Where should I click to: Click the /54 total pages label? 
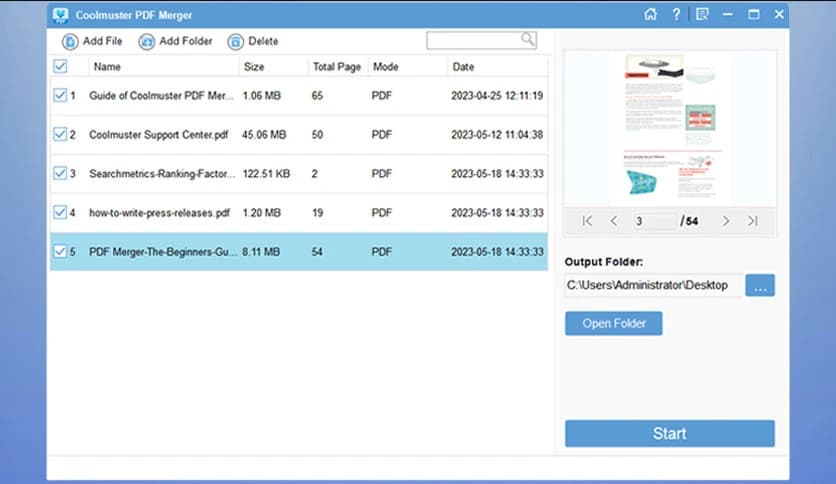click(x=689, y=221)
